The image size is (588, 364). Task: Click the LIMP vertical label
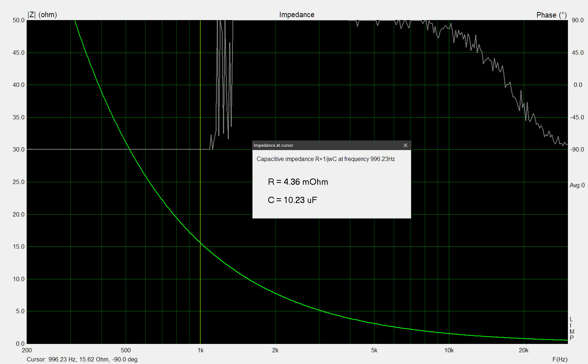pos(572,329)
